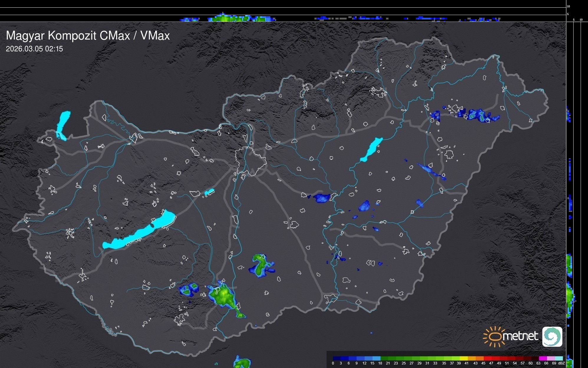This screenshot has height=368, width=588.
Task: Pick the light cyan 69 dBZ swatch
Action: [559, 358]
